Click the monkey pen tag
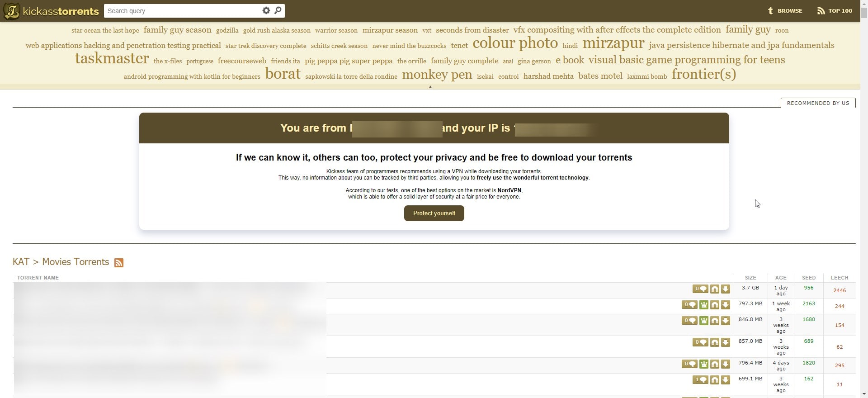 tap(437, 75)
